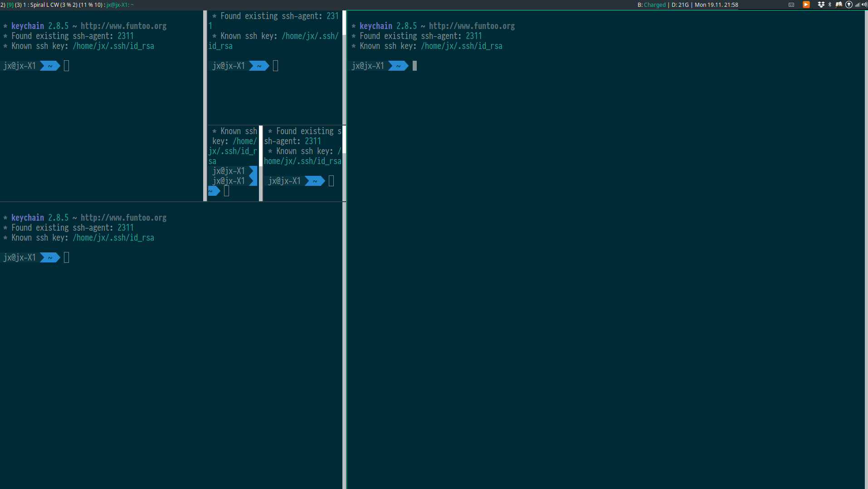868x489 pixels.
Task: Click the photo album tray icon with wand
Action: [x=839, y=5]
